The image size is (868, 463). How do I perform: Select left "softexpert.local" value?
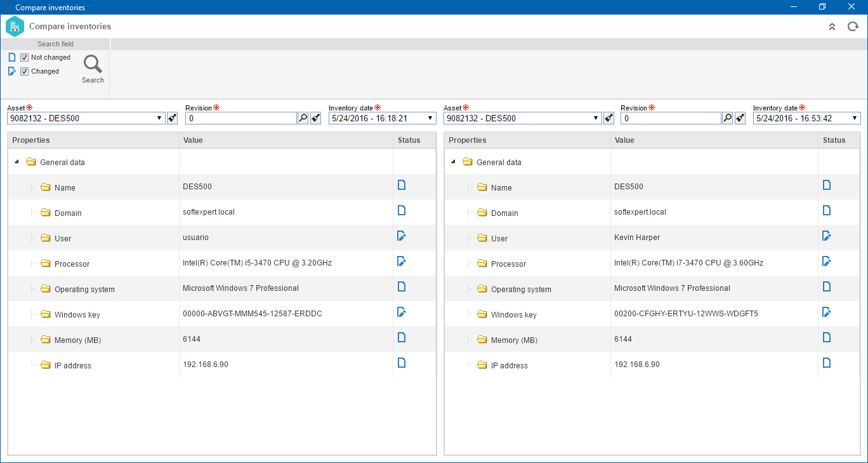209,212
